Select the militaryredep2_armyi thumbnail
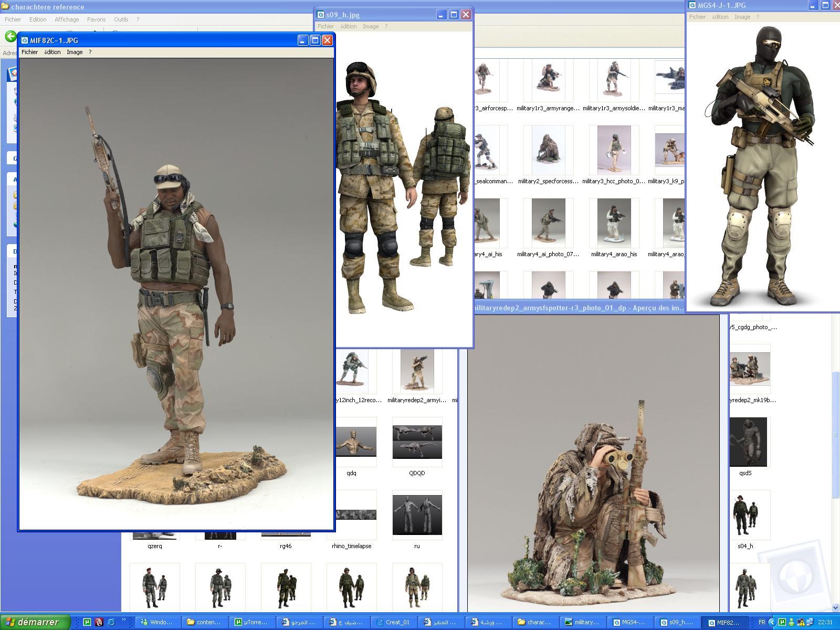Viewport: 840px width, 630px height. pyautogui.click(x=417, y=371)
